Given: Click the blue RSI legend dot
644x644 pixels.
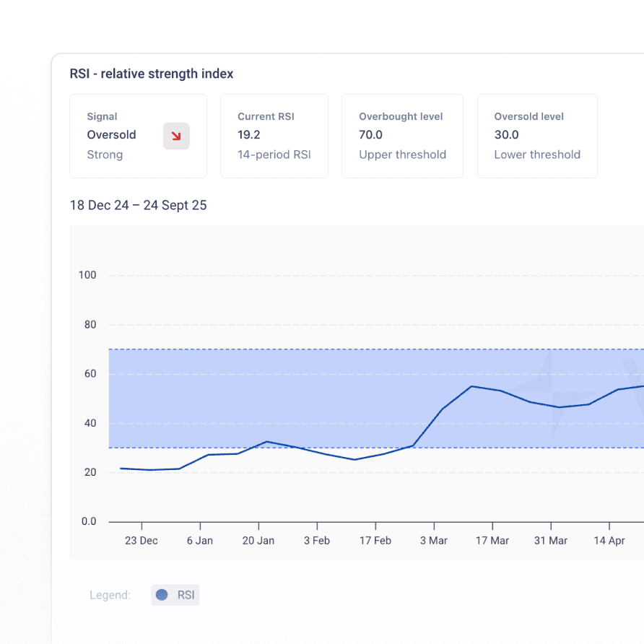Looking at the screenshot, I should coord(162,595).
